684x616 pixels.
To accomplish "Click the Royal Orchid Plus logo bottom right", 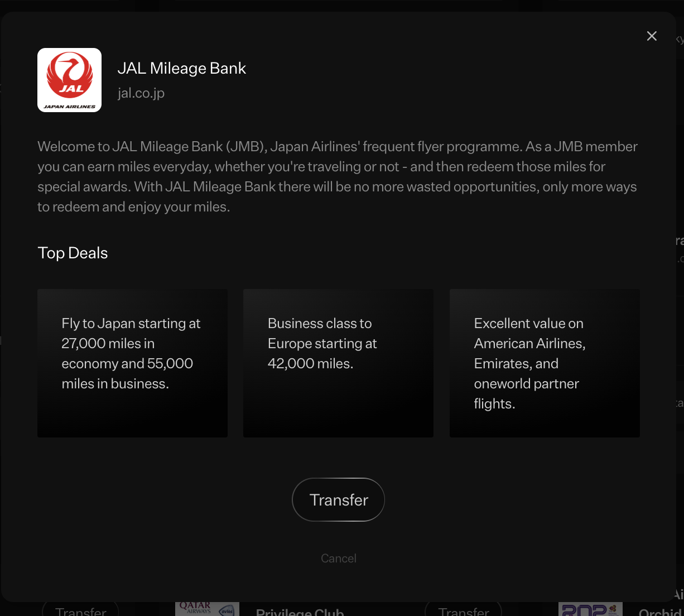I will [590, 609].
